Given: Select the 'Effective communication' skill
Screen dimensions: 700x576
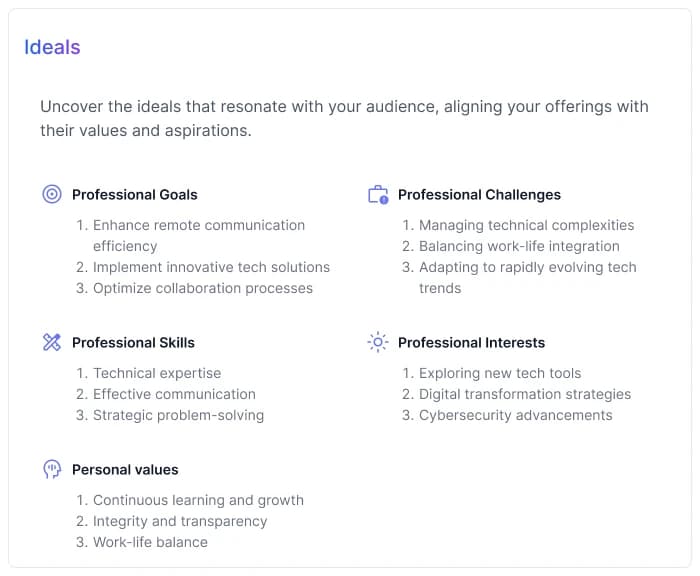Looking at the screenshot, I should tap(174, 394).
